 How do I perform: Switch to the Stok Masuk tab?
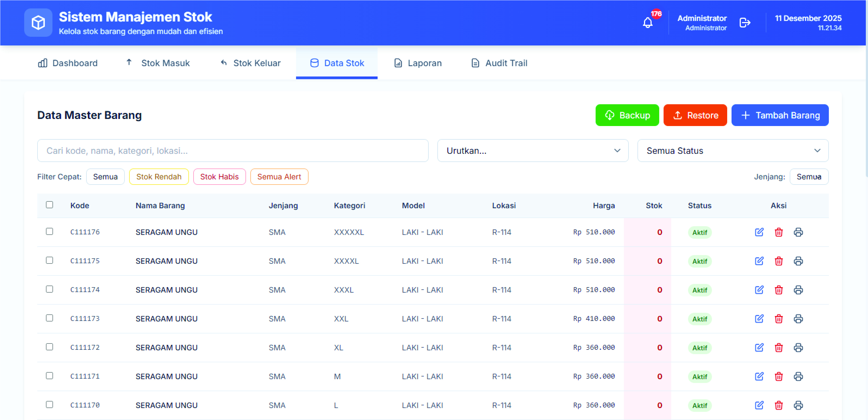pyautogui.click(x=158, y=63)
